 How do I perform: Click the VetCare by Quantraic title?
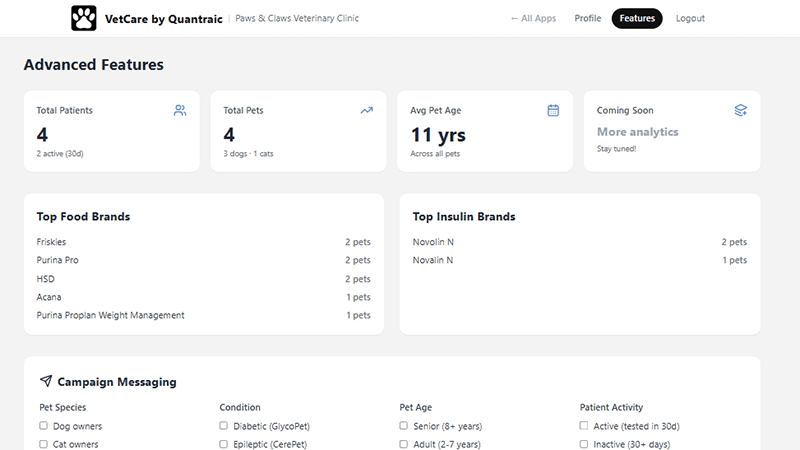164,19
